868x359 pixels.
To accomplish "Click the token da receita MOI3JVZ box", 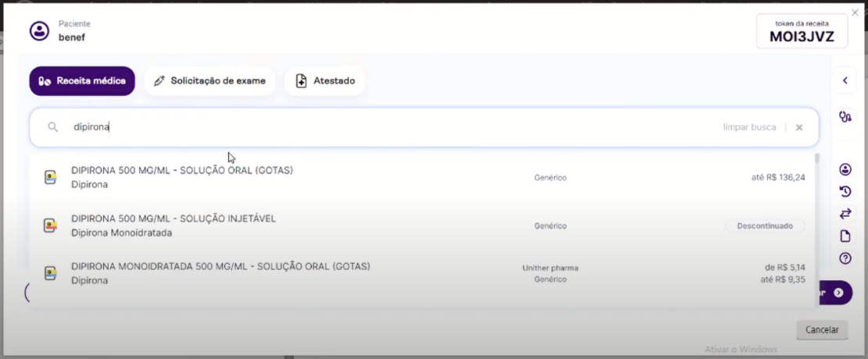I will click(802, 31).
